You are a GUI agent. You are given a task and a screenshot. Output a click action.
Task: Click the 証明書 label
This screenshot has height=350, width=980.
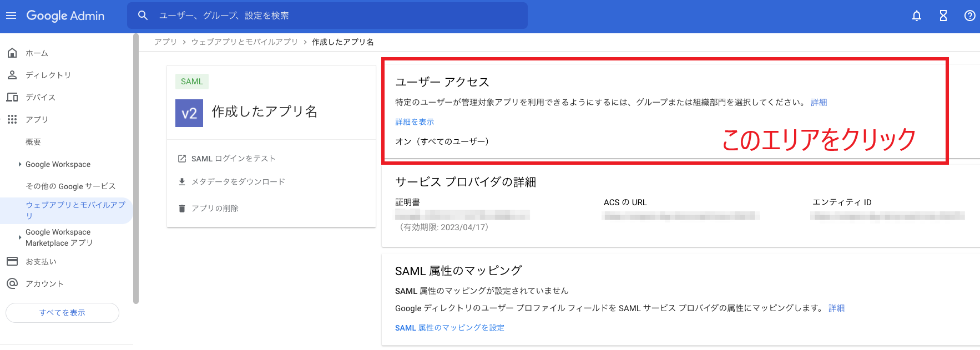coord(407,202)
